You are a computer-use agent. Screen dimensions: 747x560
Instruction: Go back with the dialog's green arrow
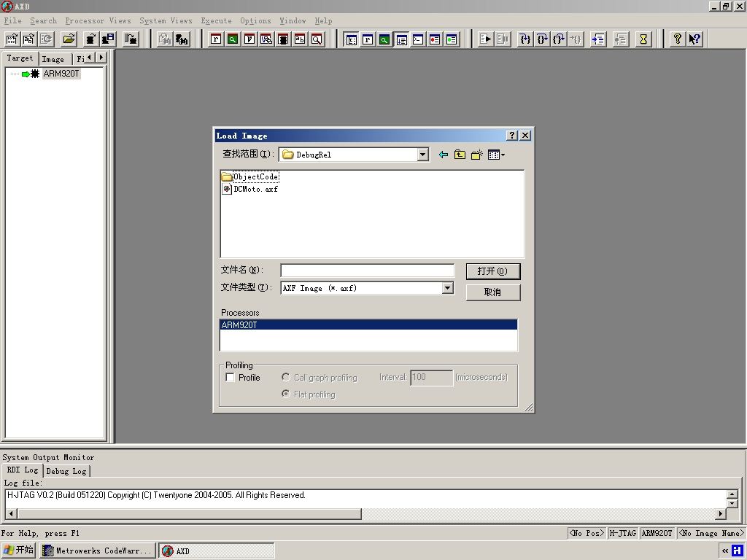443,155
